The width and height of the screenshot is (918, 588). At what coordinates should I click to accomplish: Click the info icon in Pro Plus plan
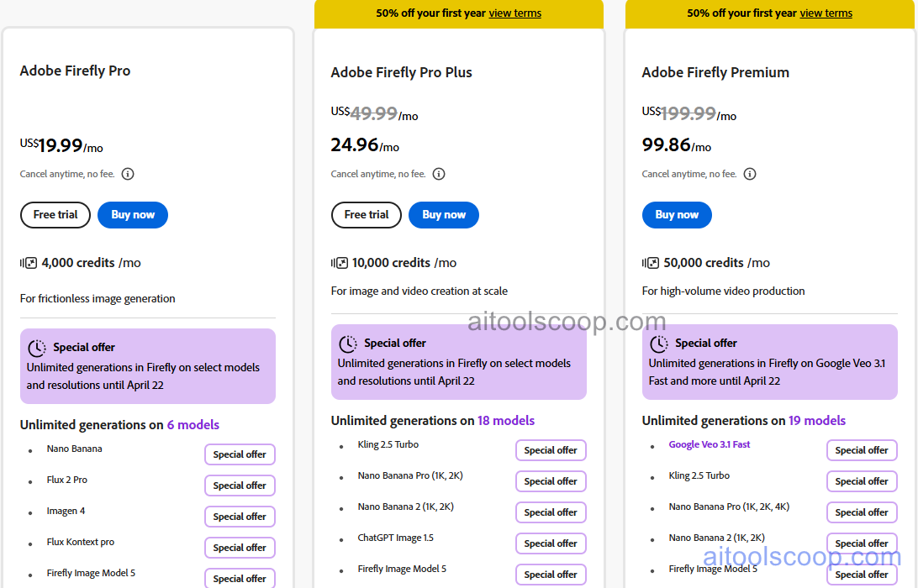[x=438, y=174]
